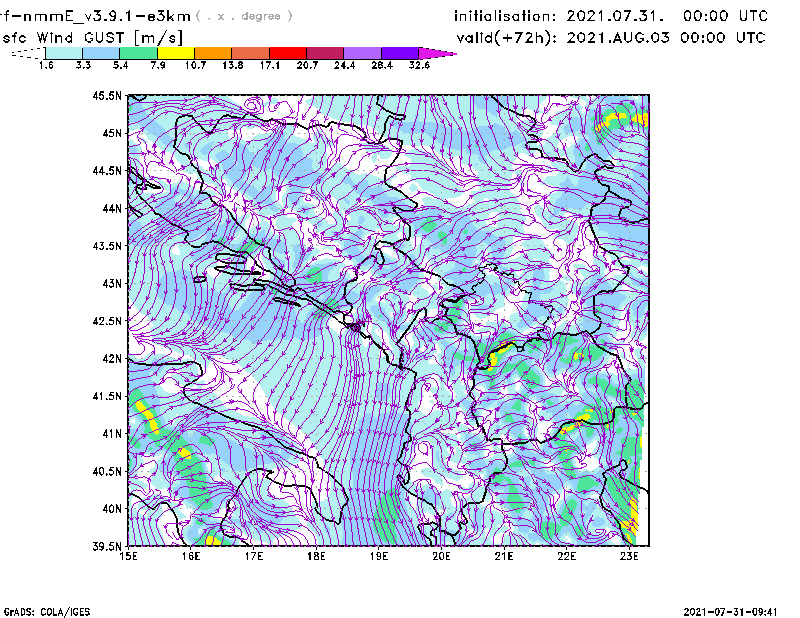Click the legend value 17.1

click(270, 65)
